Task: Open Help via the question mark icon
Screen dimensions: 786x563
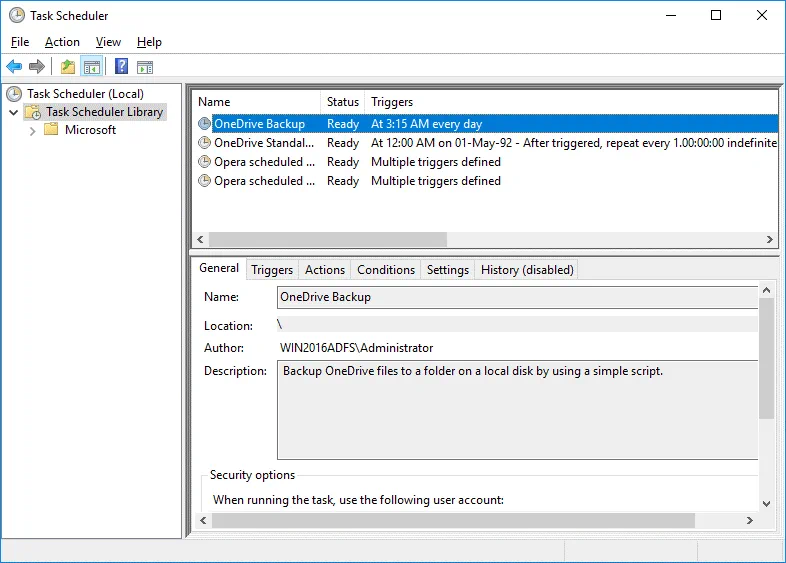Action: point(121,67)
